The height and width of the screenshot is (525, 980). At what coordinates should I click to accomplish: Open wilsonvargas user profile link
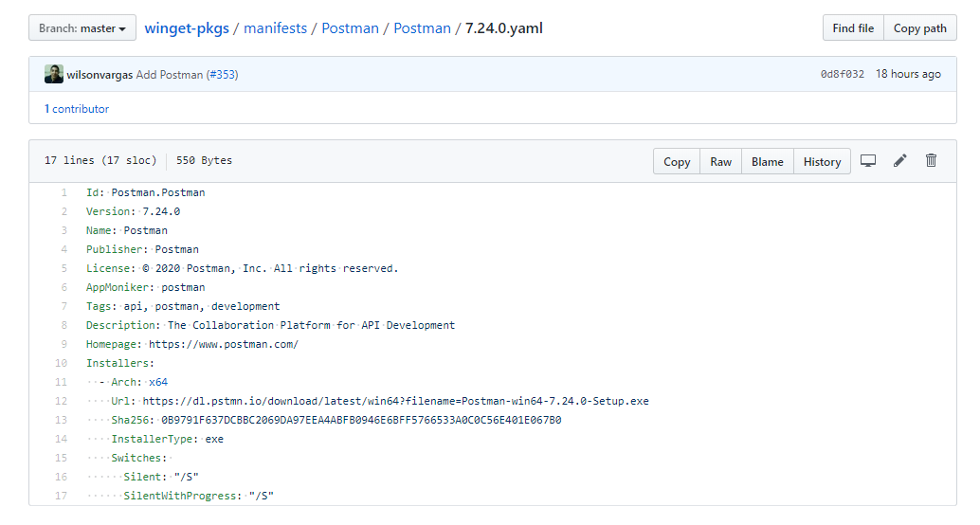(100, 74)
